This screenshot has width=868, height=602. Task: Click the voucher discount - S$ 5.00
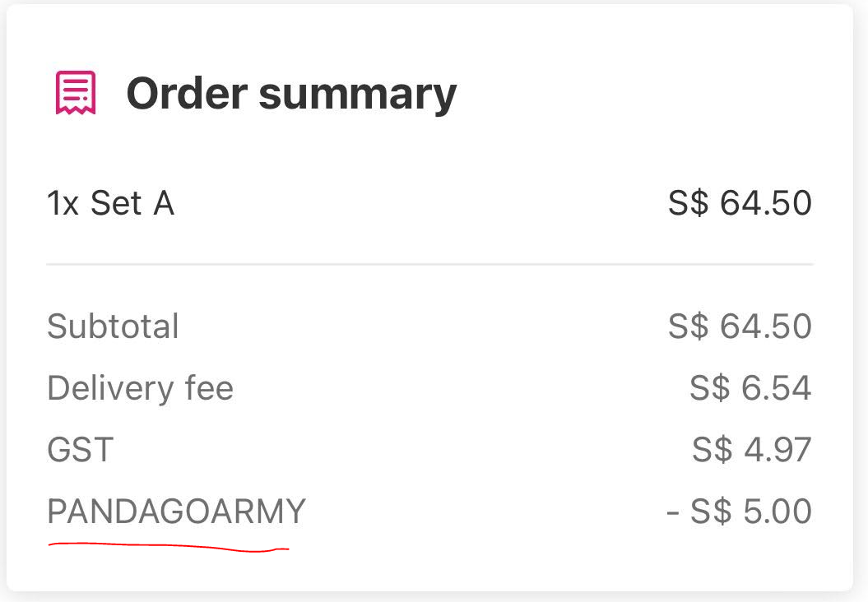pyautogui.click(x=739, y=512)
